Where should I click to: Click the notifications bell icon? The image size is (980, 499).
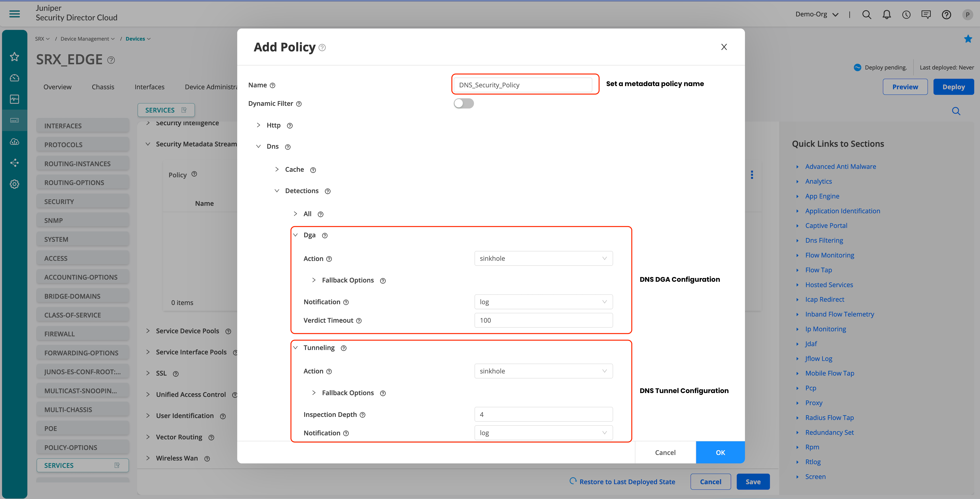tap(886, 15)
